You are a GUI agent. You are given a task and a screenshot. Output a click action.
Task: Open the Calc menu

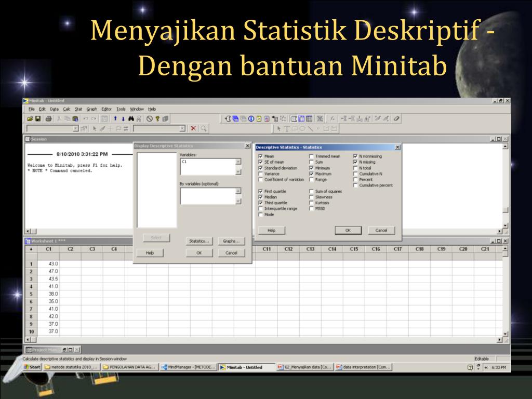coord(66,109)
